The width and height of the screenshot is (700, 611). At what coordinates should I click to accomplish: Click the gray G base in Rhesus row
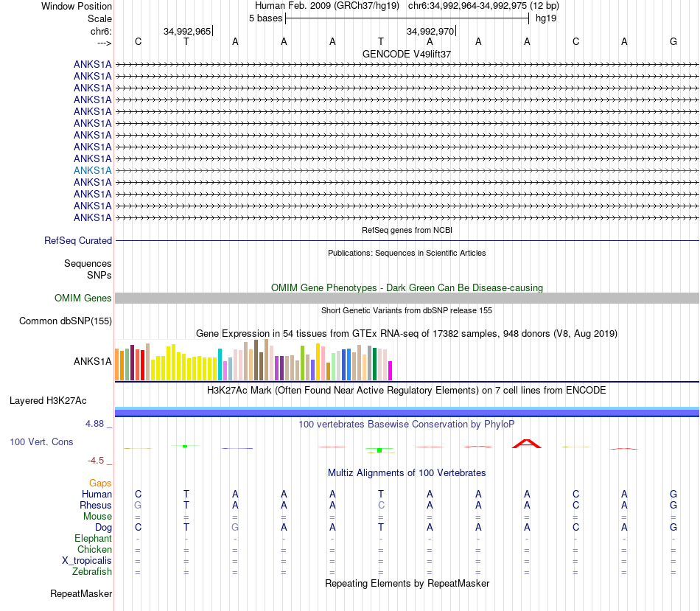coord(138,505)
